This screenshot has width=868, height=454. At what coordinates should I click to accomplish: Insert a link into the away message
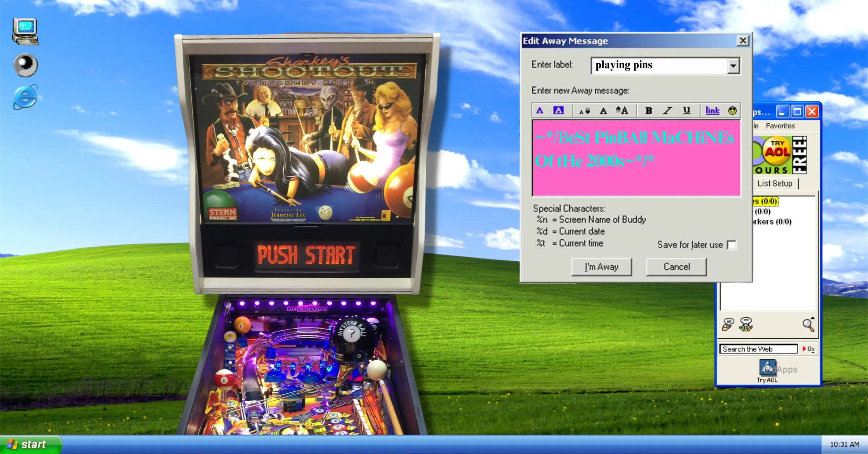(712, 111)
